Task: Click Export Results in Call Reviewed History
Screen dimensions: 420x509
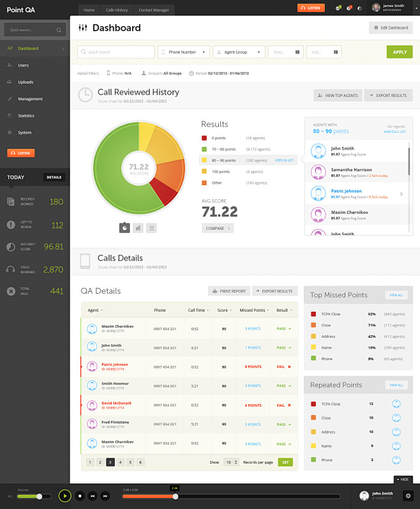Action: pyautogui.click(x=388, y=95)
